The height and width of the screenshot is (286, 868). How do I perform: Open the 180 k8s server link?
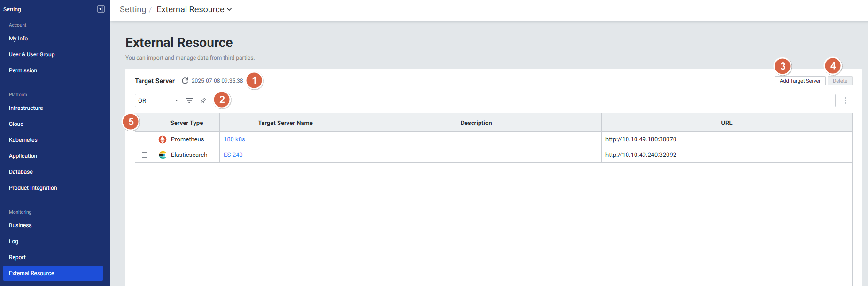tap(234, 139)
